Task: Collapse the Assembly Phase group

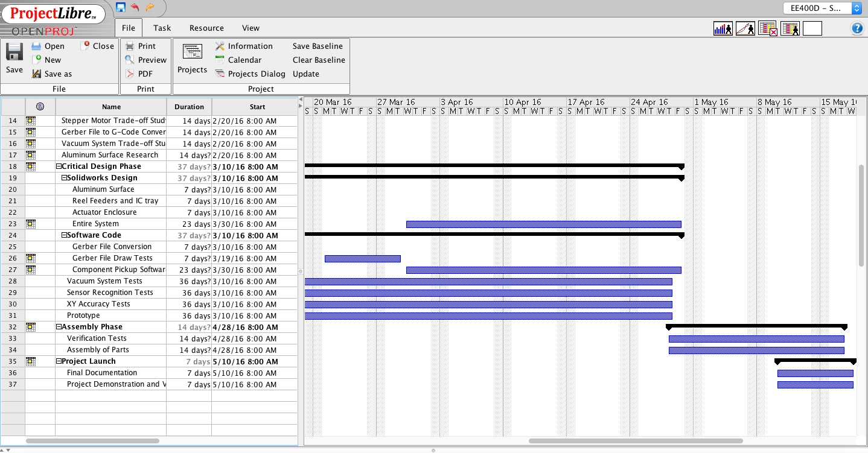Action: (x=59, y=327)
